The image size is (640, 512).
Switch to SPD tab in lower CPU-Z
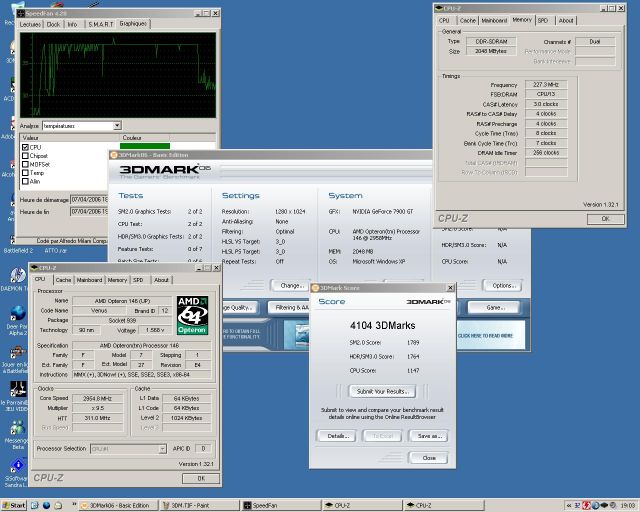tap(138, 280)
